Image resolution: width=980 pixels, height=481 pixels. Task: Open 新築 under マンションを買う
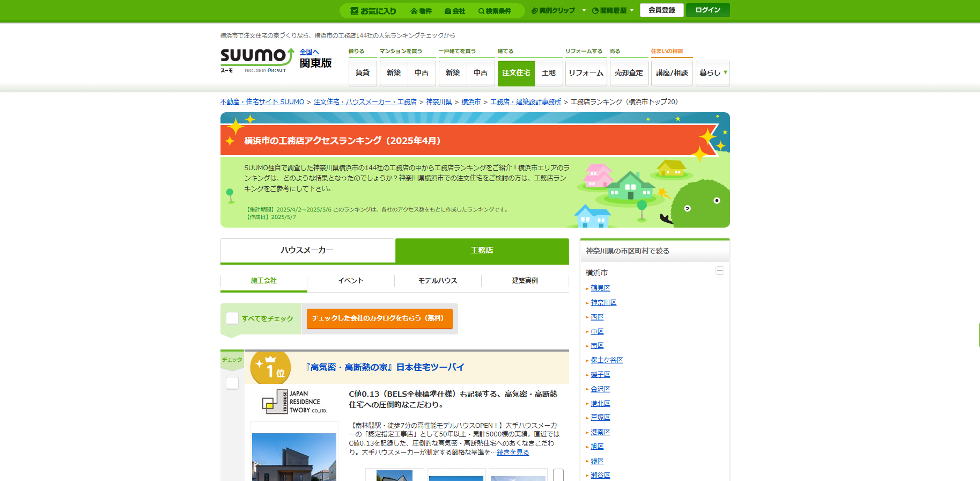point(394,73)
